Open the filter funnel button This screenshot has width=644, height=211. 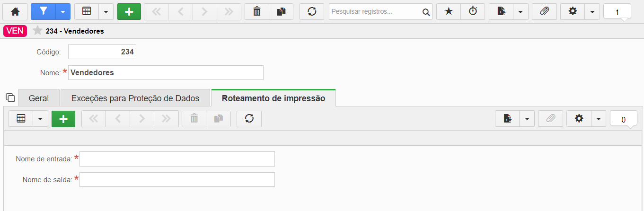tap(43, 12)
